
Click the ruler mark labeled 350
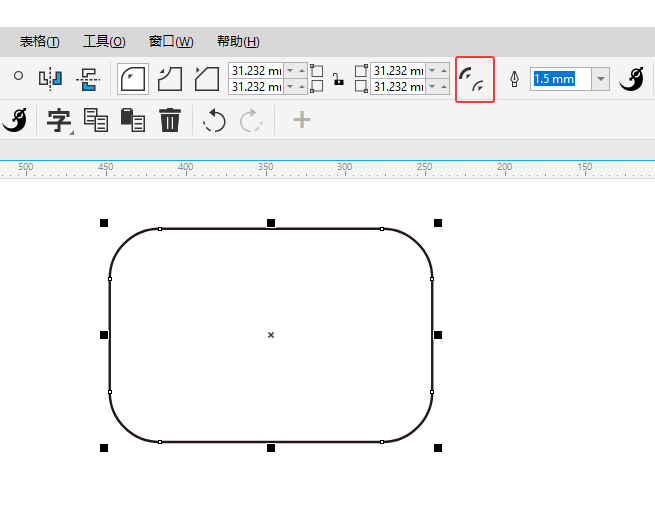[x=265, y=167]
